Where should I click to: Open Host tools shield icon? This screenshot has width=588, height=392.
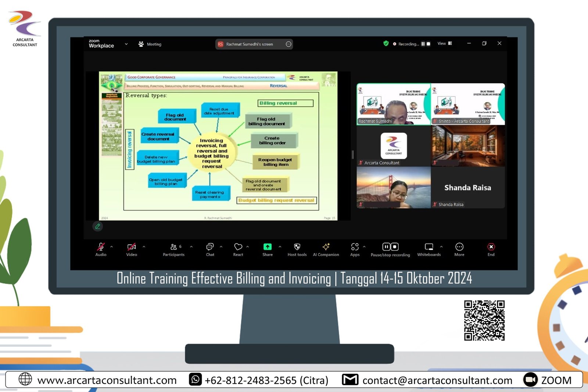(x=297, y=247)
